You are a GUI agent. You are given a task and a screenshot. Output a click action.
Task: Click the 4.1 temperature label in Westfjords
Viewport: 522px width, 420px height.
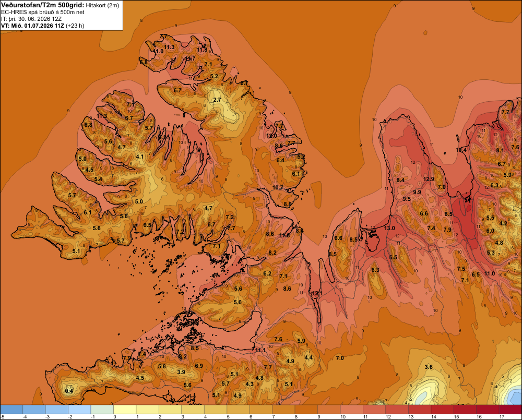(140, 157)
